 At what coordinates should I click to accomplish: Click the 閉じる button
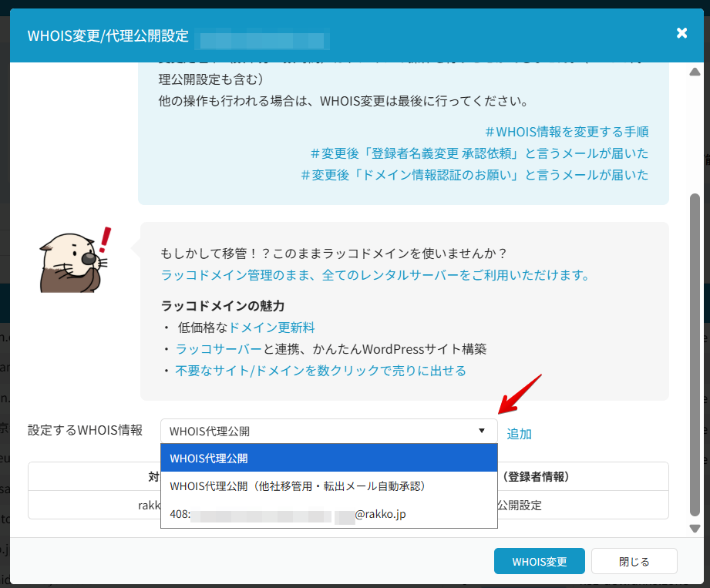point(634,561)
